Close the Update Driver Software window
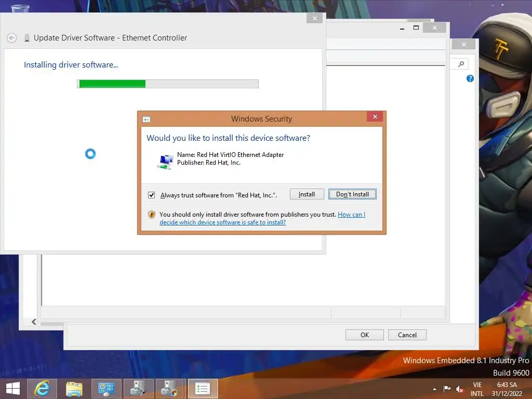 [x=314, y=18]
